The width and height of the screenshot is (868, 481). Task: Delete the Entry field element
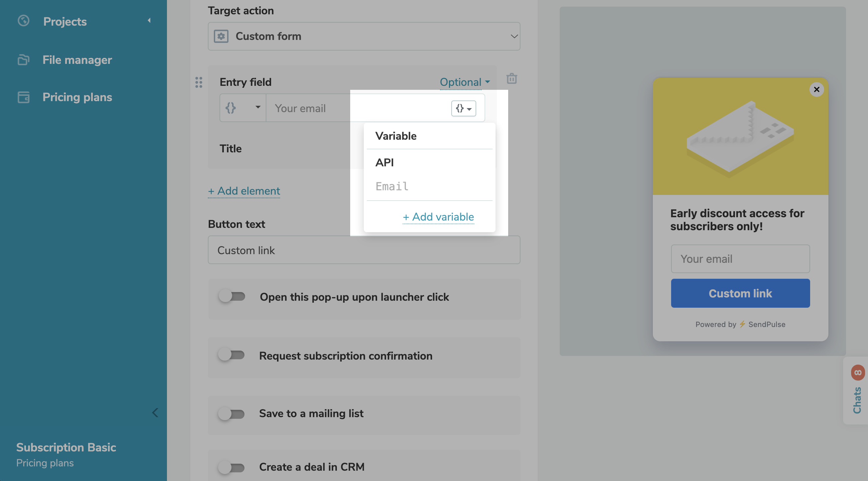pos(511,78)
